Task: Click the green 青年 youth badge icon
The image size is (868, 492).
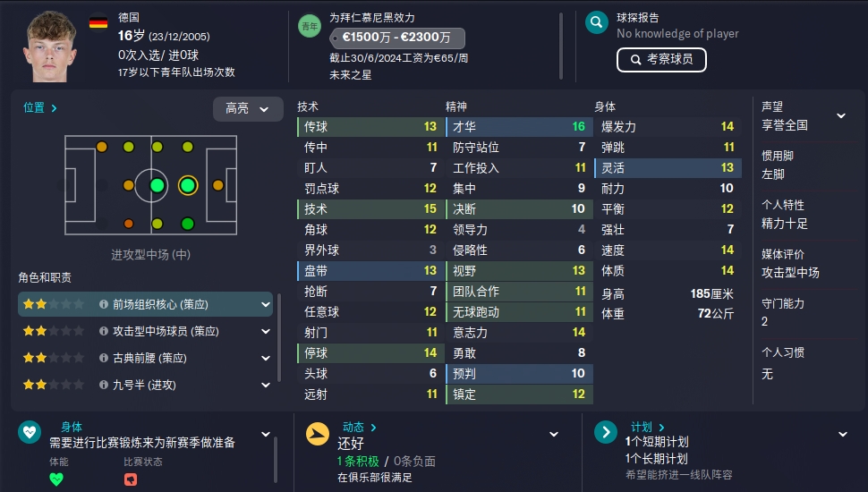Action: tap(310, 26)
